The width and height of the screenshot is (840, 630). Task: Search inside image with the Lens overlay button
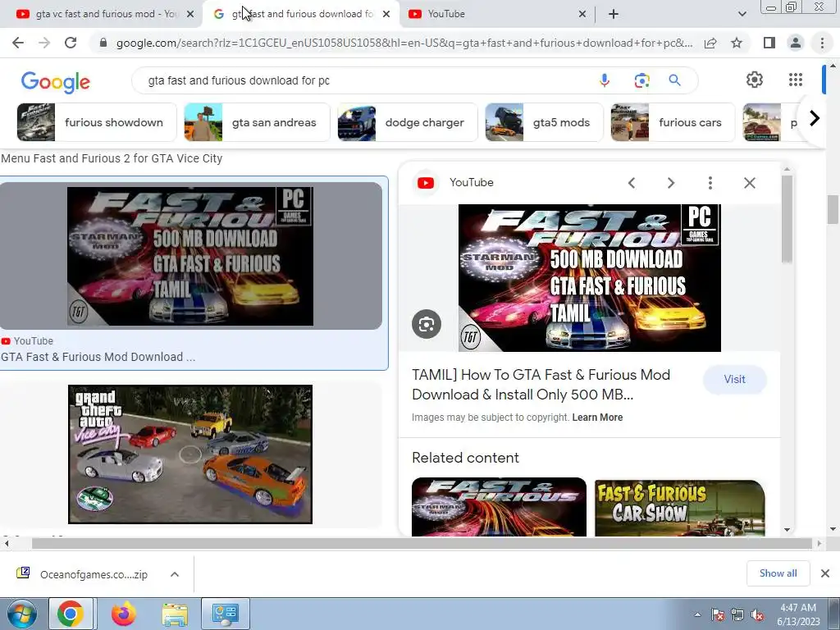point(427,324)
